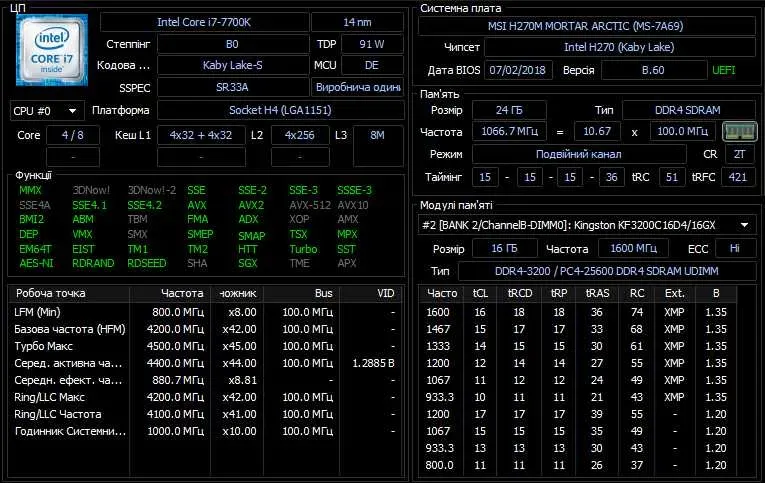Click the memory module icon next to 100.0 МГц

pos(739,131)
